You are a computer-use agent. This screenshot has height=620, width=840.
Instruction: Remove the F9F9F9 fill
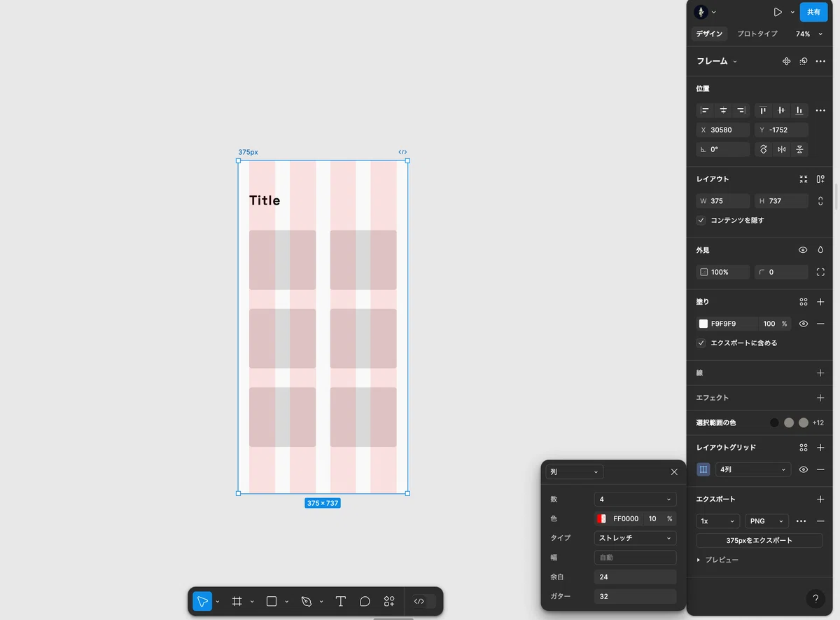tap(820, 324)
